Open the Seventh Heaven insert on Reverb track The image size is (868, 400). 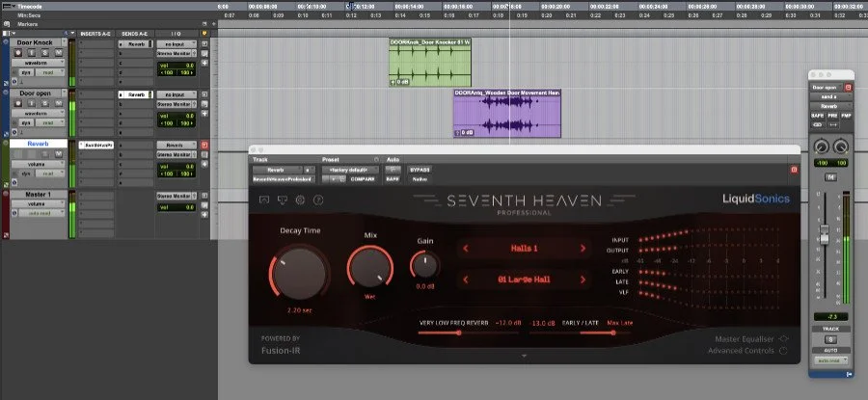(x=95, y=145)
